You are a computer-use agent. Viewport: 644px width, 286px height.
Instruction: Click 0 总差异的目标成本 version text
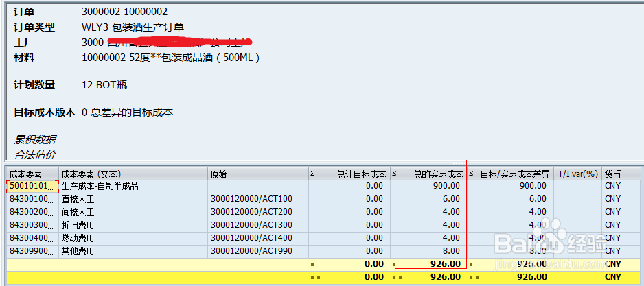127,112
